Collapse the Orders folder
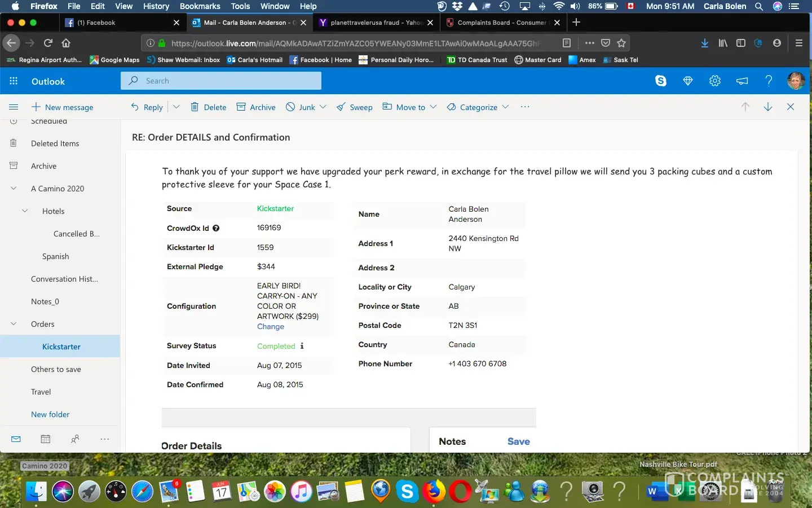This screenshot has height=508, width=812. (x=14, y=324)
